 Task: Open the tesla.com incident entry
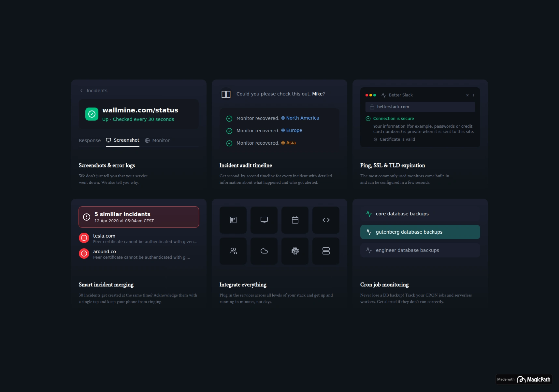pyautogui.click(x=139, y=239)
